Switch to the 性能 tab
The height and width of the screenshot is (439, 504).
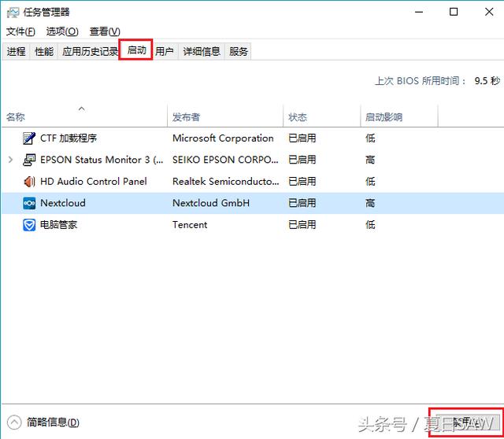(x=44, y=52)
